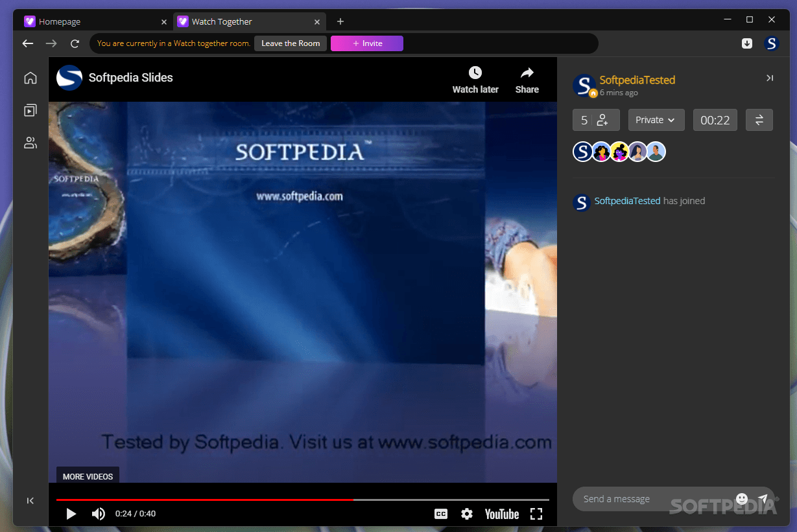The image size is (797, 532).
Task: Show MORE VIDEOS
Action: coord(88,476)
